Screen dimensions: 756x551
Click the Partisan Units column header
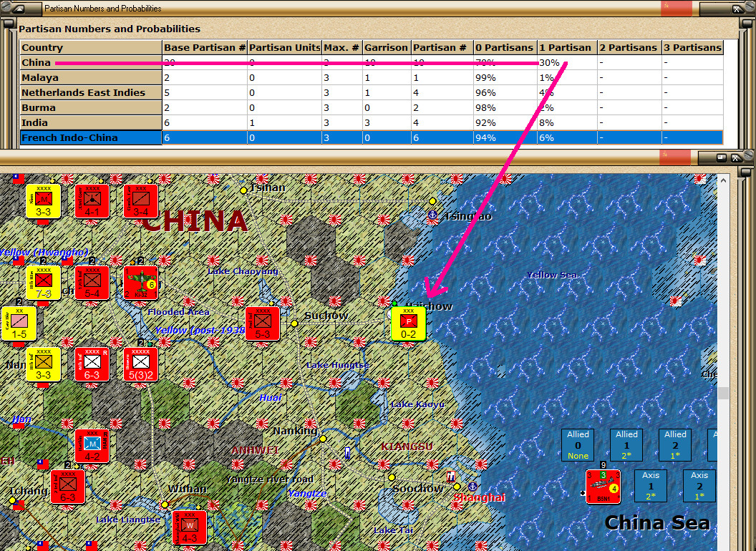(284, 47)
